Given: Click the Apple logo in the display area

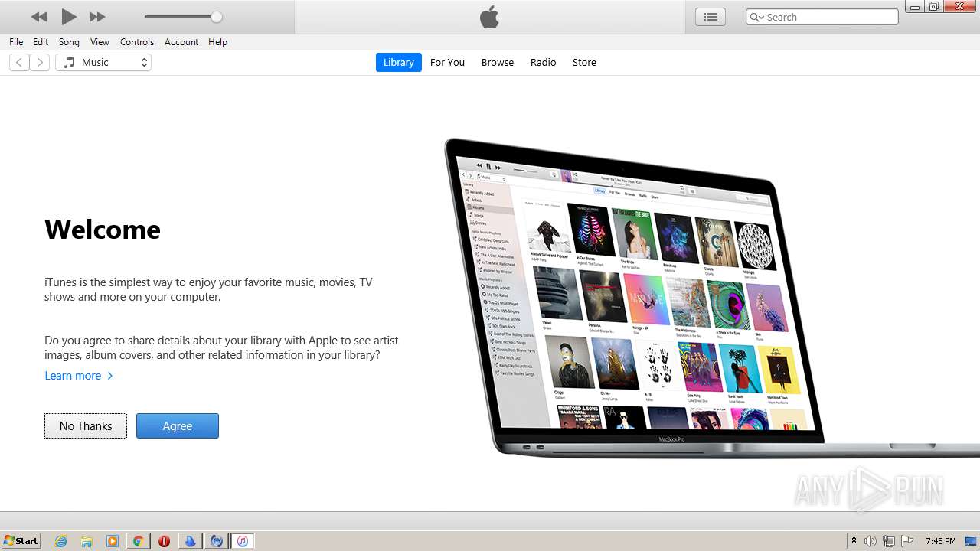Looking at the screenshot, I should point(489,17).
